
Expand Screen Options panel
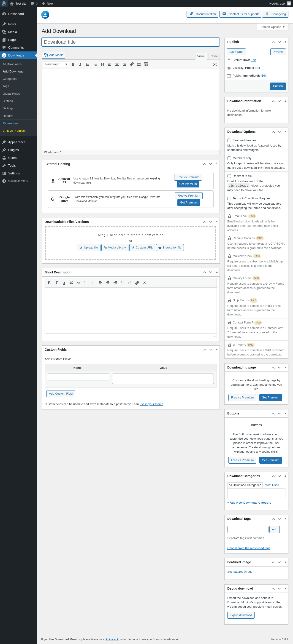272,27
